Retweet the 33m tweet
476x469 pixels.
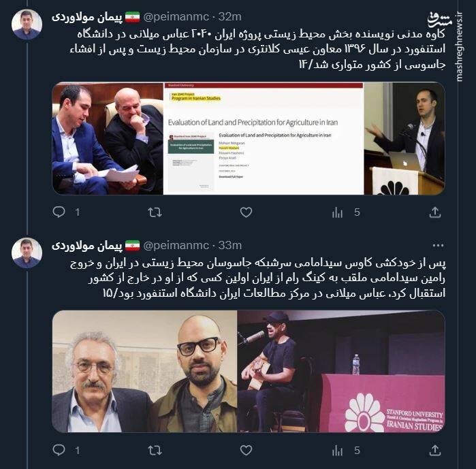pos(155,450)
